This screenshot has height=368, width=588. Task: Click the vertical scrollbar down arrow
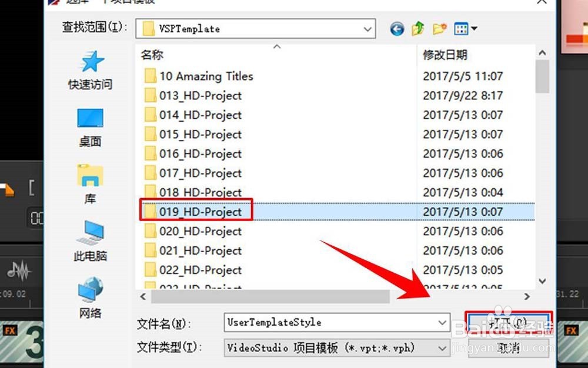tap(542, 281)
